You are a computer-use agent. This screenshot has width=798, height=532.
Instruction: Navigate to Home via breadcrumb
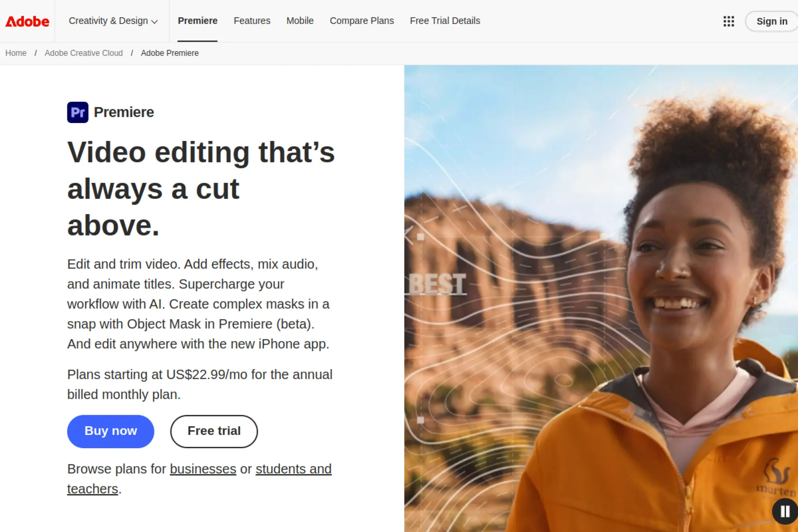pos(16,53)
